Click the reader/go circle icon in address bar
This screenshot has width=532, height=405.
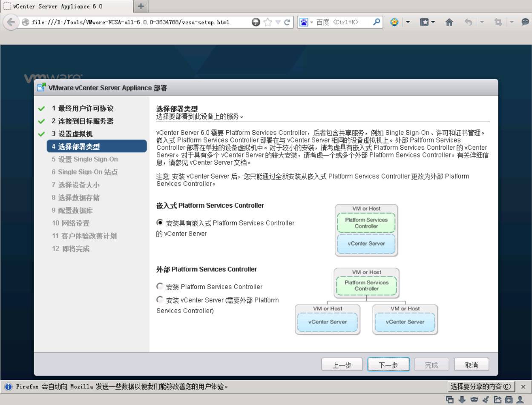256,22
